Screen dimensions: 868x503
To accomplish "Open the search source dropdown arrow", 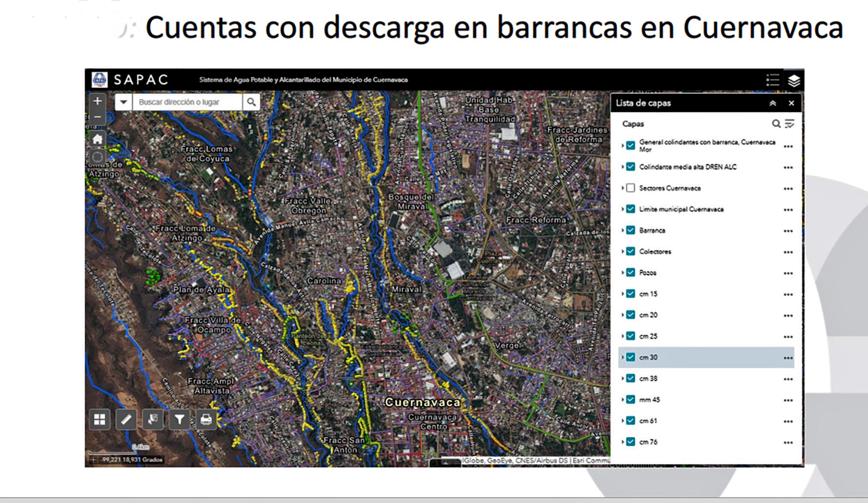I will [x=124, y=102].
